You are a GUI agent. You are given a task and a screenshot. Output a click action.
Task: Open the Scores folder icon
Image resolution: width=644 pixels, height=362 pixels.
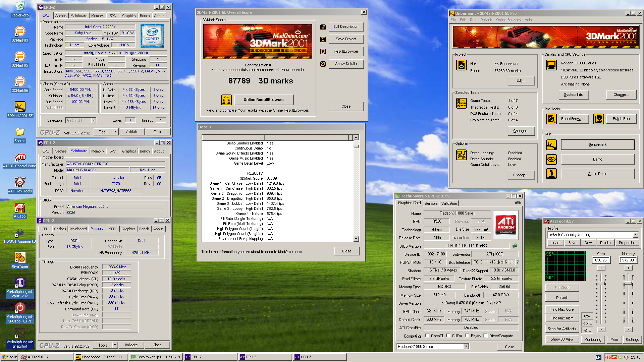point(20,132)
